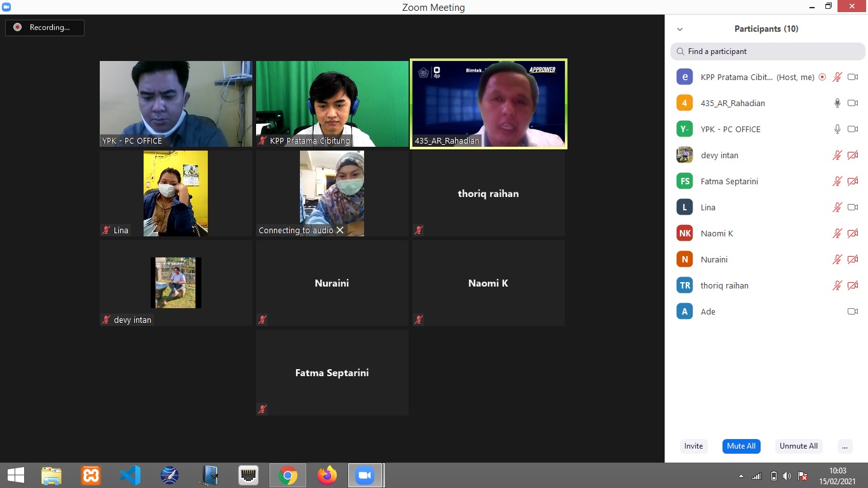Screen dimensions: 868x488
Task: Collapse the Participants panel chevron
Action: coord(680,29)
